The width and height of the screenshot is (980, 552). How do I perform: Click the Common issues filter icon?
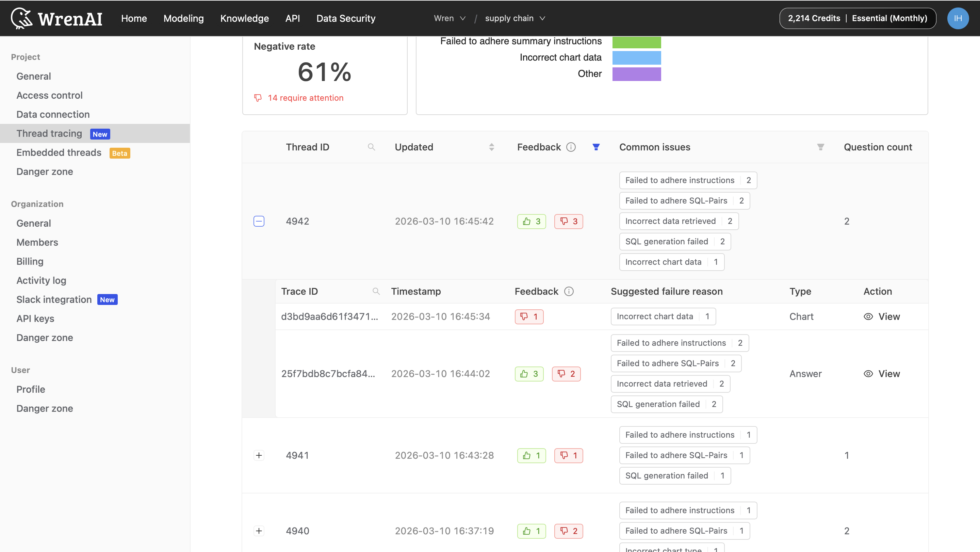click(x=820, y=147)
